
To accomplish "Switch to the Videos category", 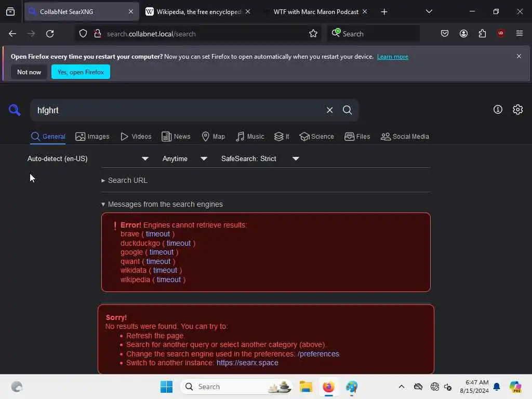I will tap(136, 137).
